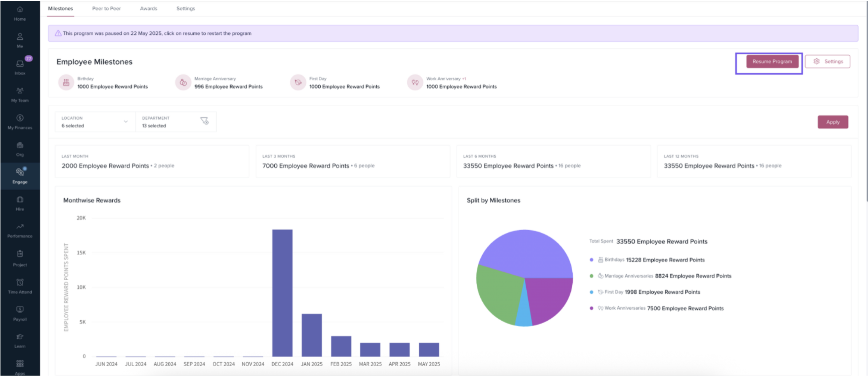The height and width of the screenshot is (377, 868).
Task: Click the filter funnel icon
Action: click(x=204, y=121)
